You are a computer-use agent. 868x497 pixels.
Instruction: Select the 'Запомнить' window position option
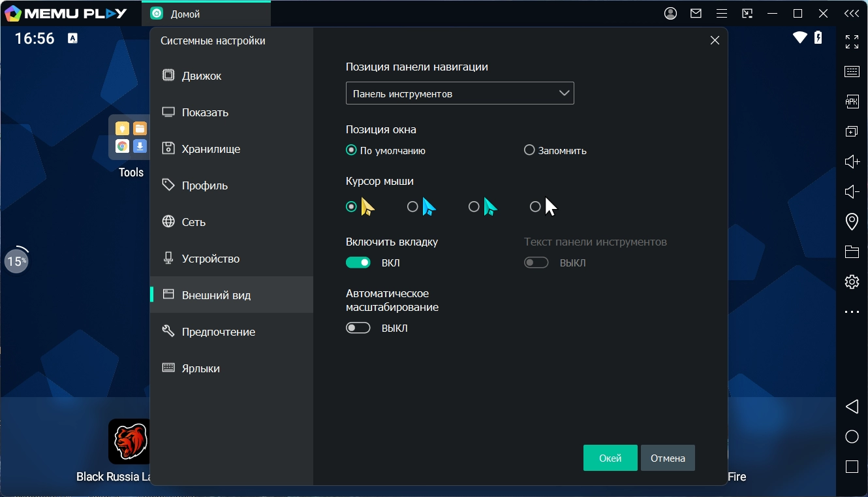tap(555, 150)
